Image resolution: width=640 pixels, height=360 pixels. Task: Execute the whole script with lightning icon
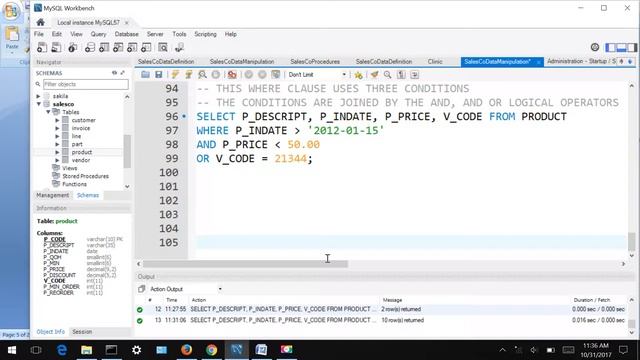175,75
